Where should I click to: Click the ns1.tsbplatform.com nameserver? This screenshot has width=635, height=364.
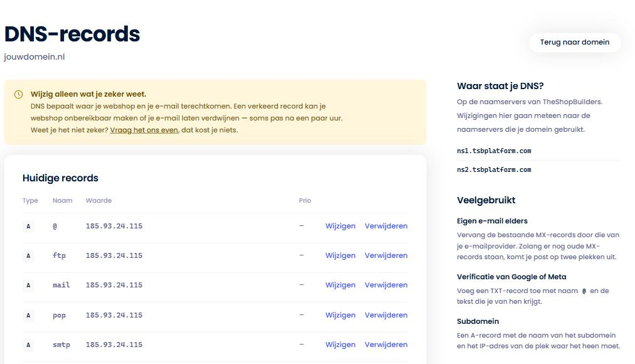click(x=494, y=151)
